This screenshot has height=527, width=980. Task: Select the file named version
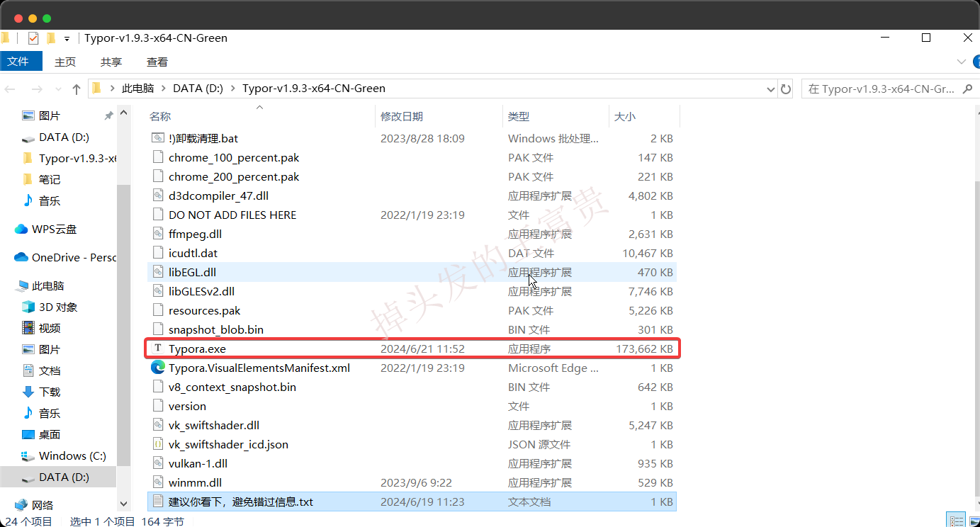pos(412,407)
